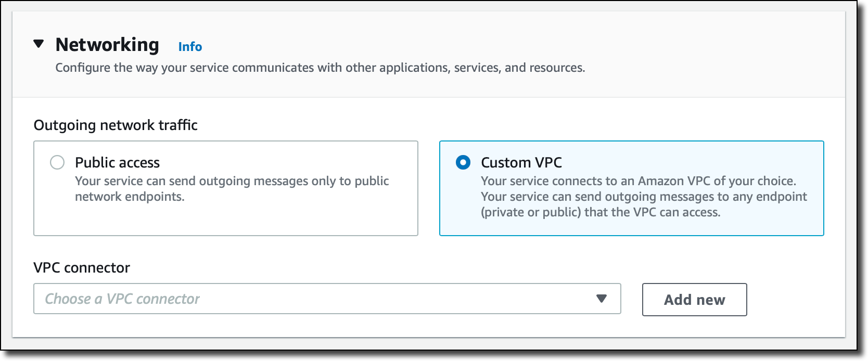Select the Public access radio button
The image size is (868, 361).
point(57,163)
